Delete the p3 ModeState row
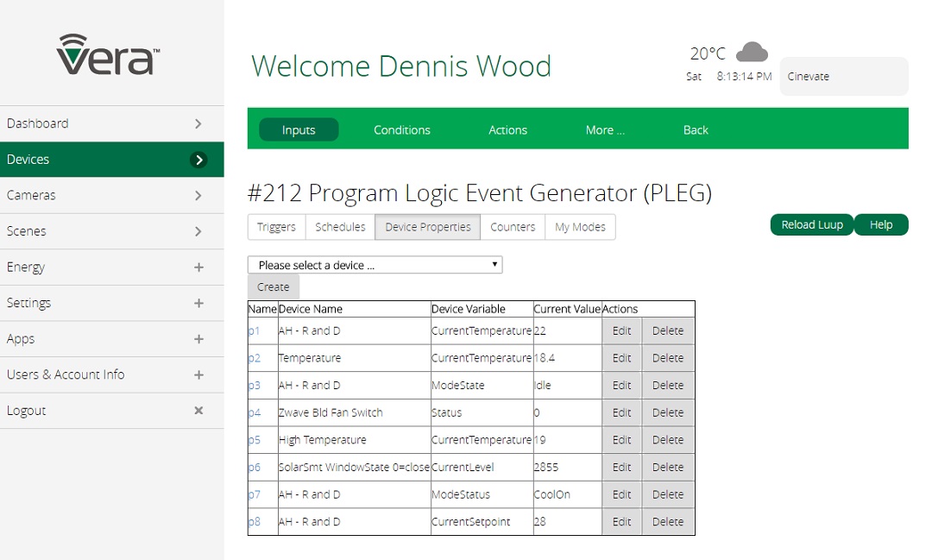This screenshot has height=560, width=932. (668, 385)
